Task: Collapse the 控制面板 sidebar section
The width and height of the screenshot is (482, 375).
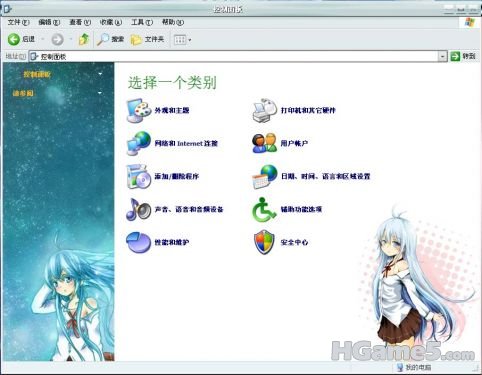Action: tap(100, 74)
